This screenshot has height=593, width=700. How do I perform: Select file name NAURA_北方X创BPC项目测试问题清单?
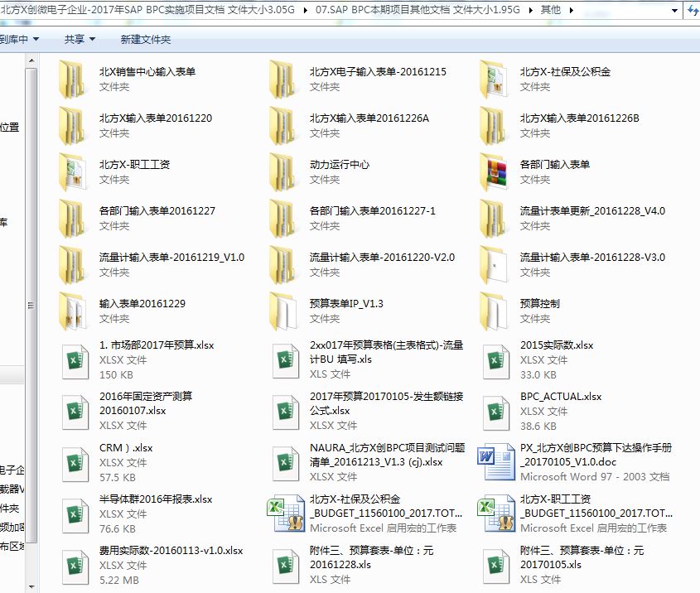click(x=388, y=455)
